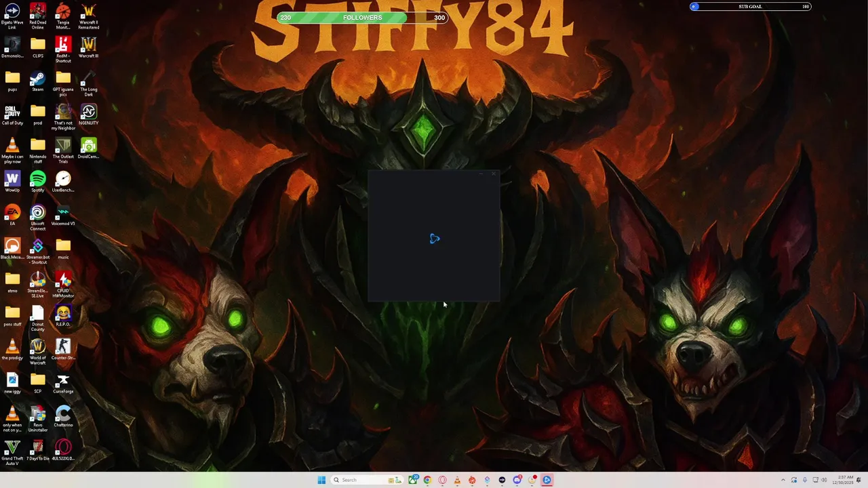Select the music folder on desktop
Screen dimensions: 868x488
[63, 248]
